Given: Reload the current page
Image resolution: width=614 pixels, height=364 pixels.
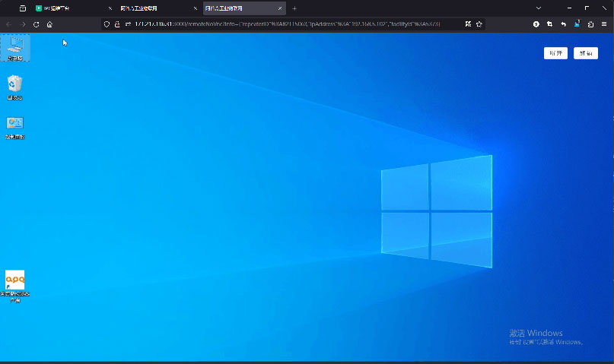Looking at the screenshot, I should point(36,24).
